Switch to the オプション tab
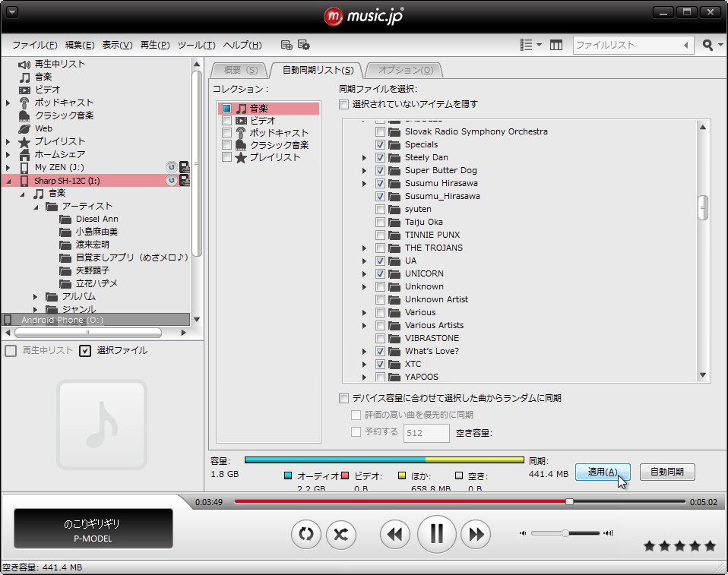728x575 pixels. click(405, 70)
